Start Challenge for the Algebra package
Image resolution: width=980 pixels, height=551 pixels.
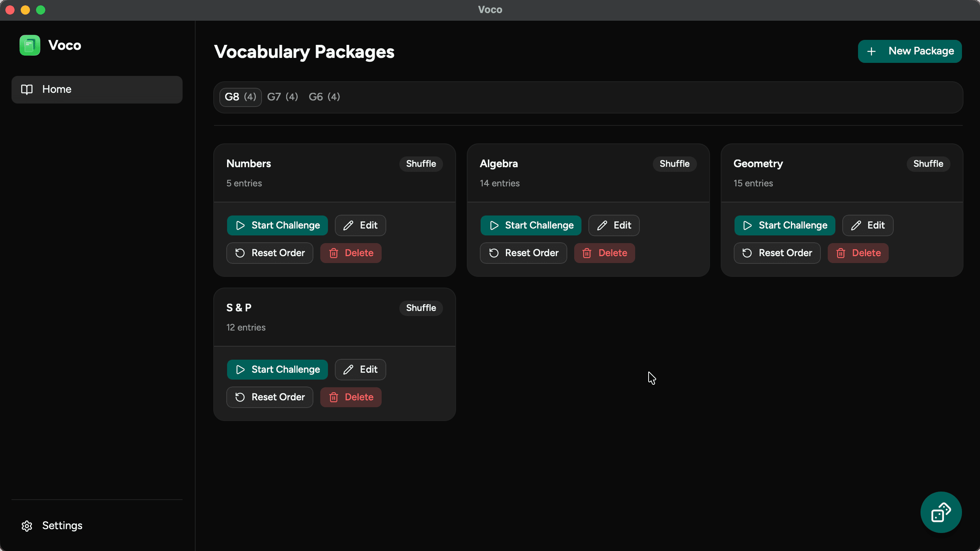[531, 225]
